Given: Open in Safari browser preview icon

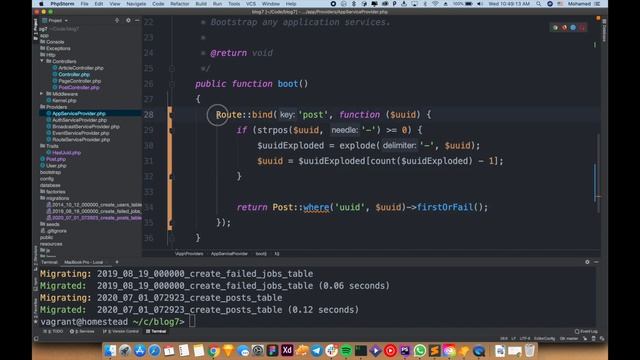Looking at the screenshot, I should click(x=573, y=27).
